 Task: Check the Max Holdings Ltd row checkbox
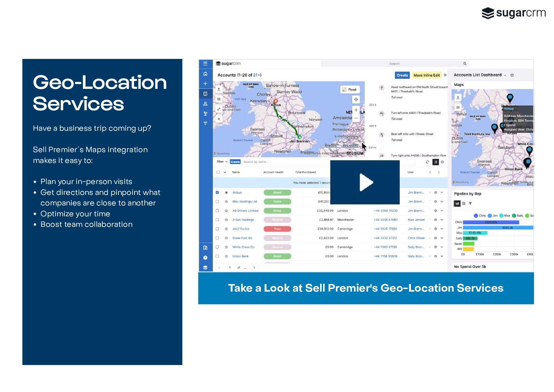click(x=217, y=201)
